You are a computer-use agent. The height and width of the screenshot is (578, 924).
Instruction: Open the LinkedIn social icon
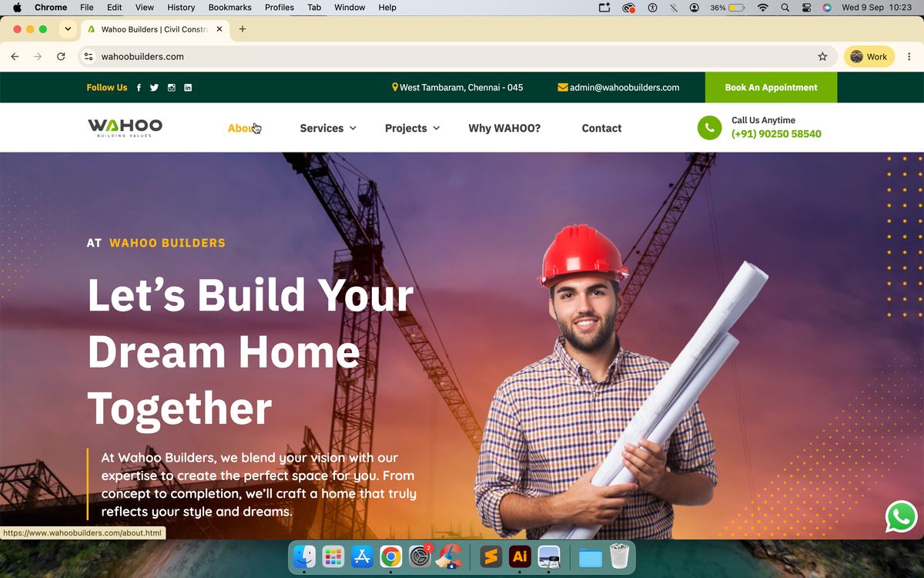[188, 88]
